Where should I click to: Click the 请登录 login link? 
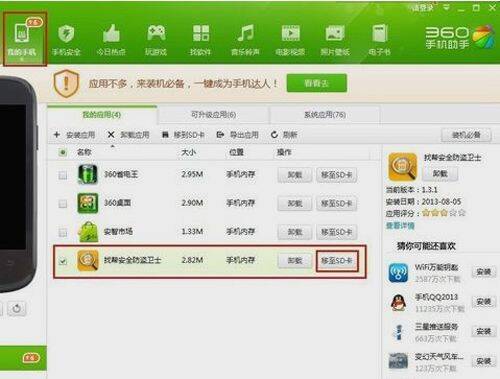tap(423, 8)
